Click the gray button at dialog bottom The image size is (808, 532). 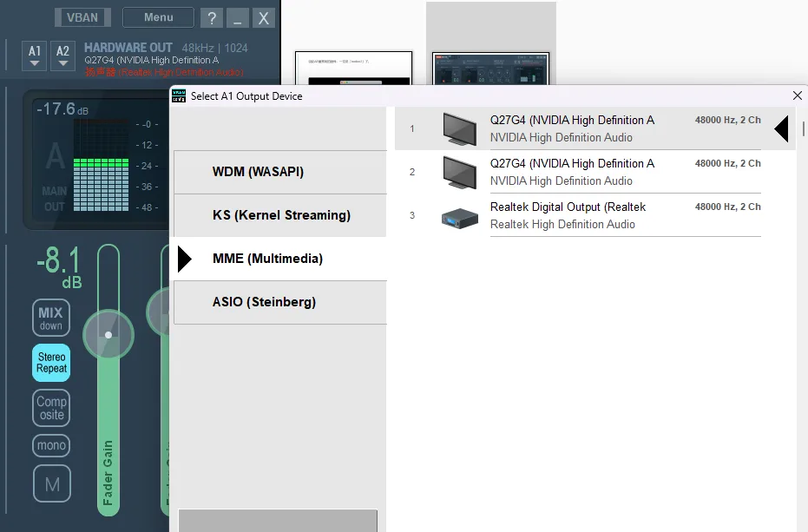[278, 521]
